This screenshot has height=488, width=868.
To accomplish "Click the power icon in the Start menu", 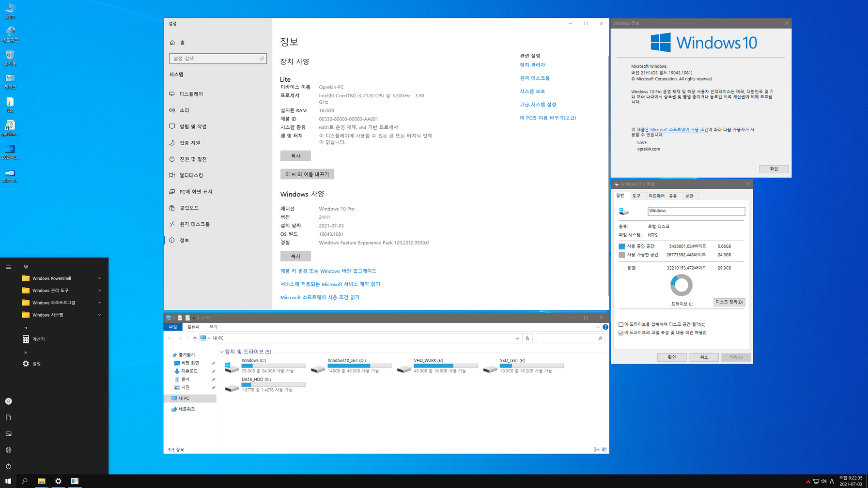I will click(8, 466).
